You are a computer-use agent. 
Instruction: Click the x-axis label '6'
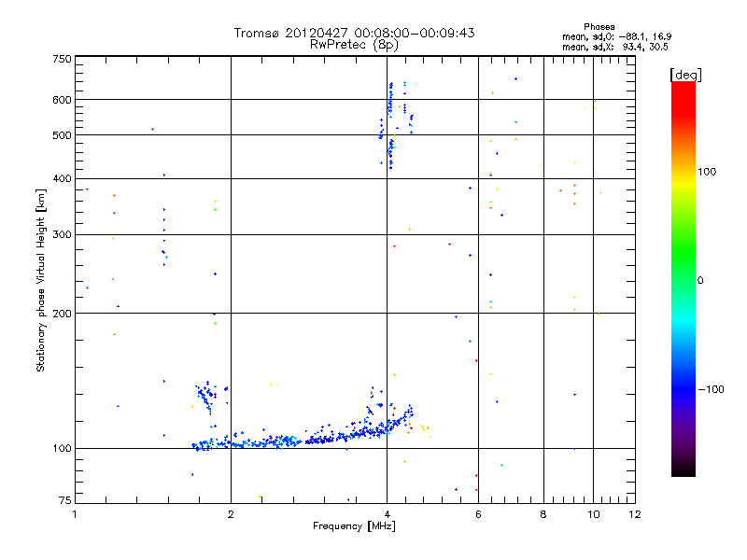click(x=478, y=514)
